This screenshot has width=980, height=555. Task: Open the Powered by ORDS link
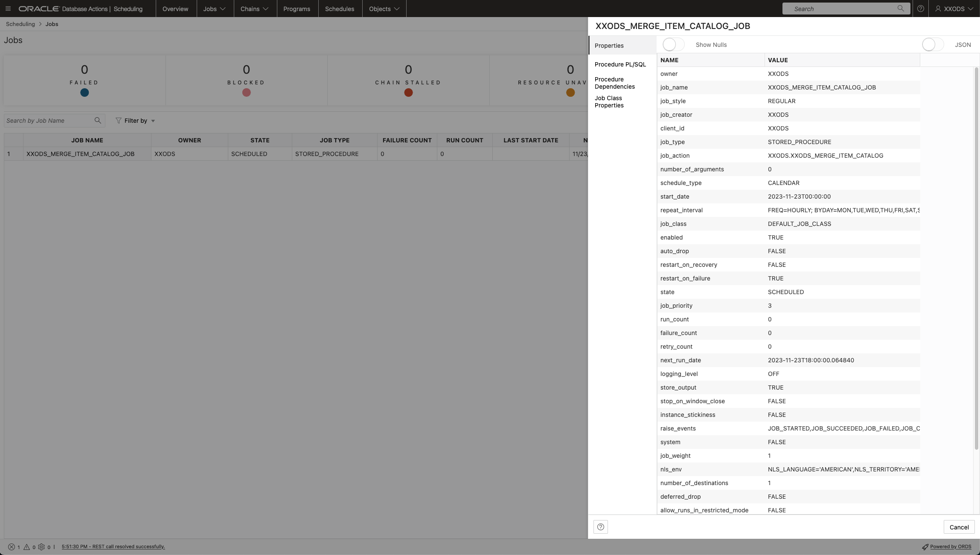[x=951, y=546]
